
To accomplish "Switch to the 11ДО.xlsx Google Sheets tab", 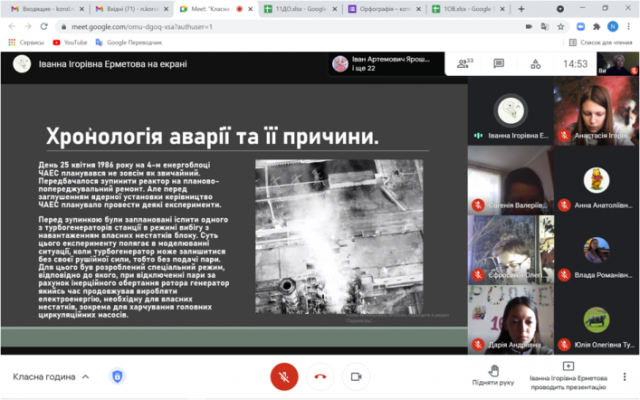I will 300,9.
